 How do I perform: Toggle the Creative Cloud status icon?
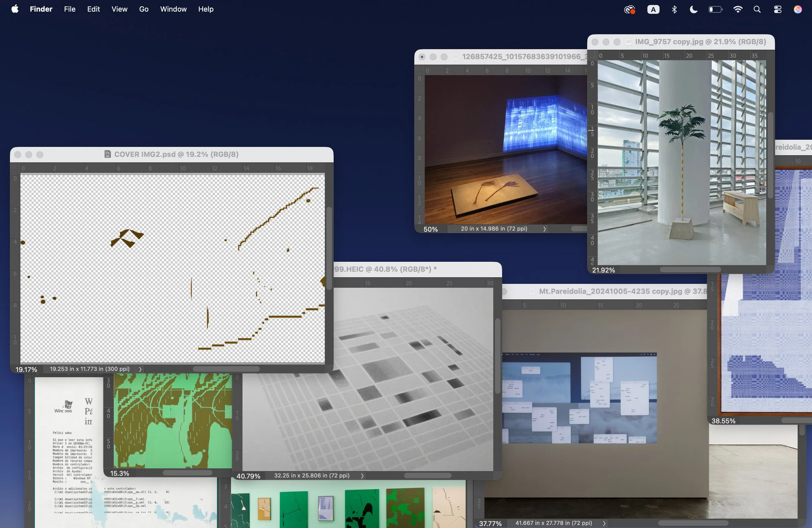pyautogui.click(x=629, y=9)
